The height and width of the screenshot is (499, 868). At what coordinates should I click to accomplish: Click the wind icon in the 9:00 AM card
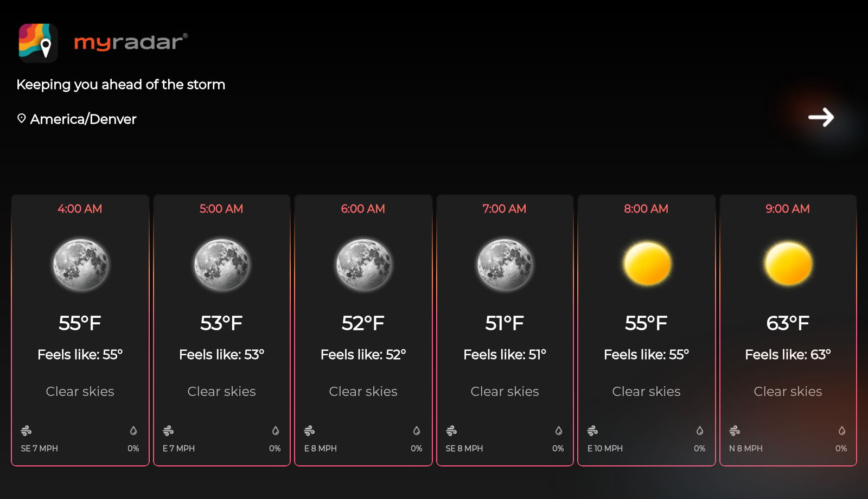pos(735,431)
